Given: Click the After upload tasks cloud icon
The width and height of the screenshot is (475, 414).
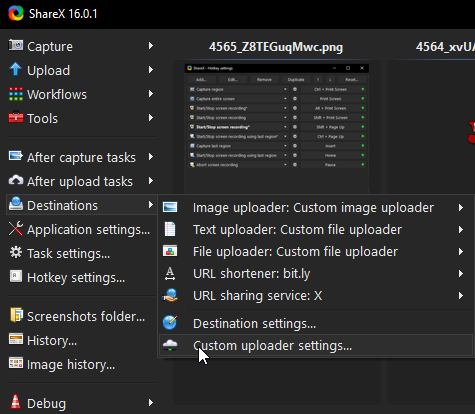Looking at the screenshot, I should click(16, 180).
